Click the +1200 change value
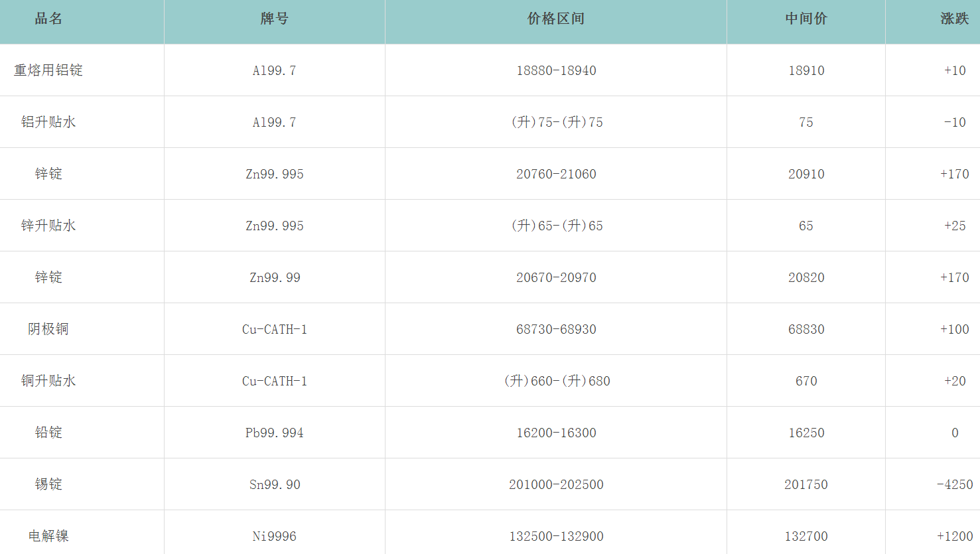Viewport: 980px width, 554px height. coord(955,536)
